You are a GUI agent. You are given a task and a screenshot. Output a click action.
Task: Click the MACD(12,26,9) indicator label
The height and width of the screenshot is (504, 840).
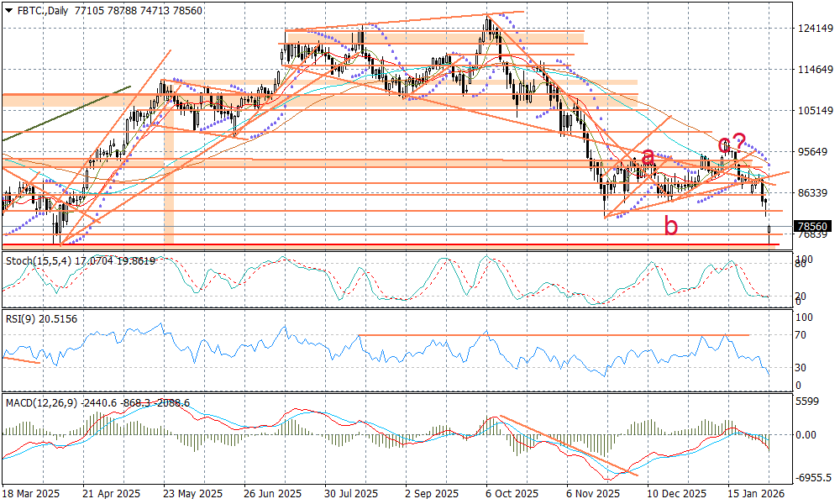coord(41,403)
